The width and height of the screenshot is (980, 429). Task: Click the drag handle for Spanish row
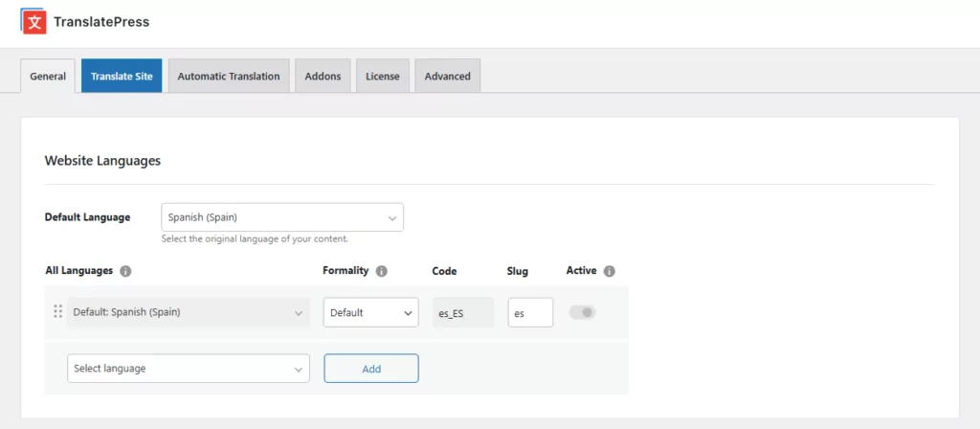pos(57,311)
